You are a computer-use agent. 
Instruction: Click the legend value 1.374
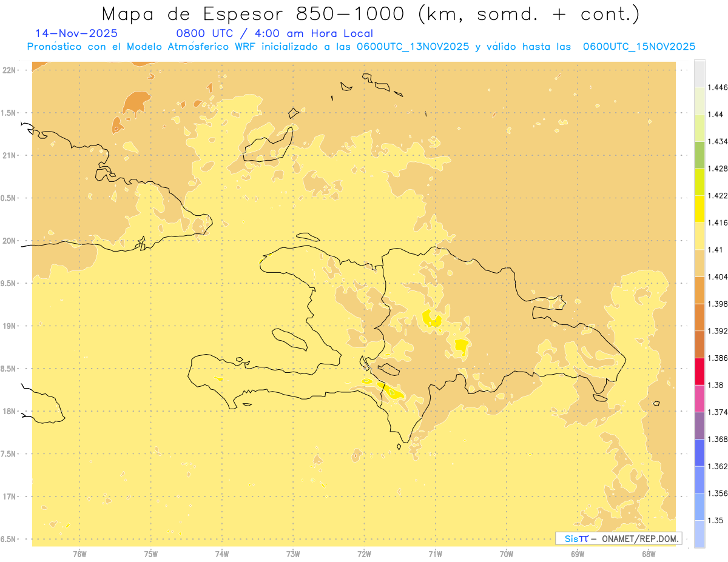pyautogui.click(x=718, y=412)
